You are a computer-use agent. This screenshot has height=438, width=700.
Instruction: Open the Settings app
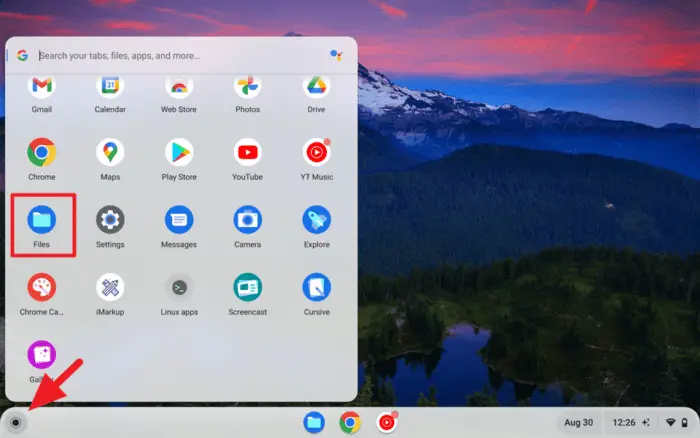click(x=110, y=220)
